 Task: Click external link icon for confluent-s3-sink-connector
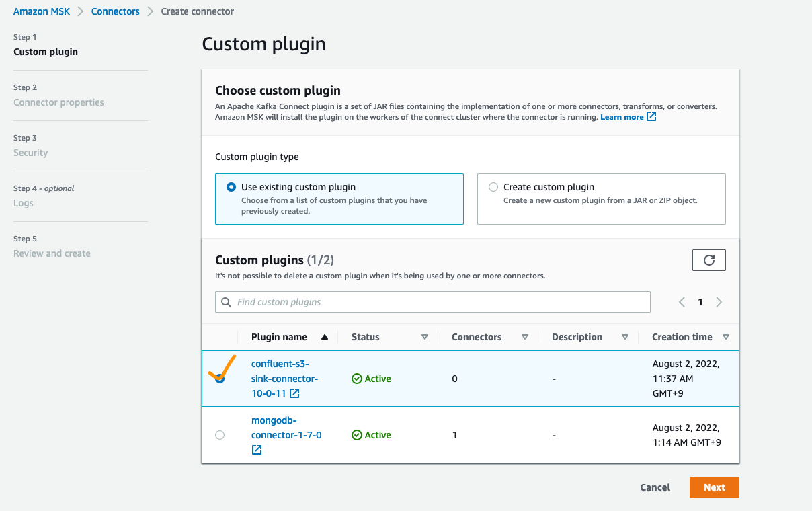[x=294, y=393]
